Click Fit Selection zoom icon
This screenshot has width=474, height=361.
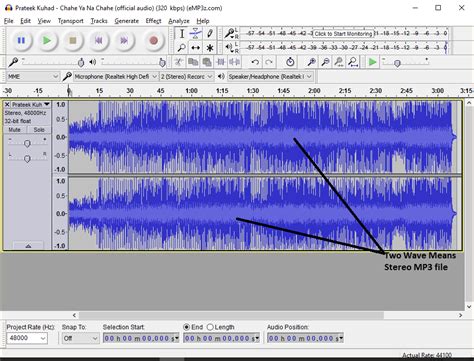coord(339,62)
